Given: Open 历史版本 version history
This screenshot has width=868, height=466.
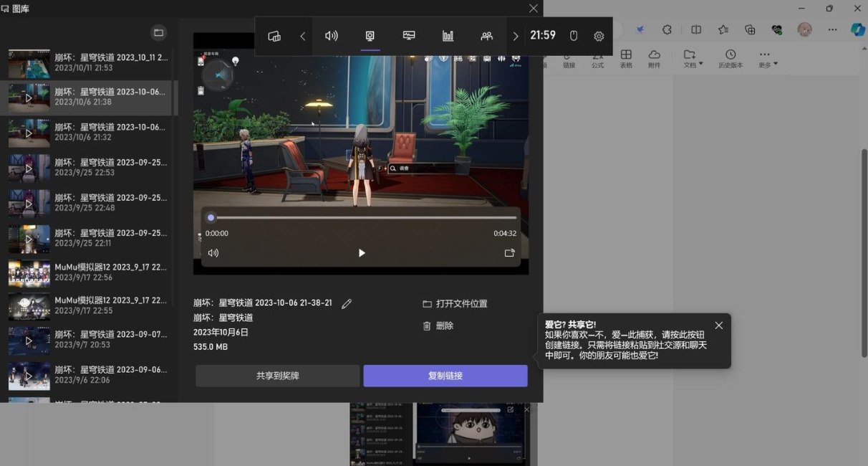Looking at the screenshot, I should (x=730, y=59).
